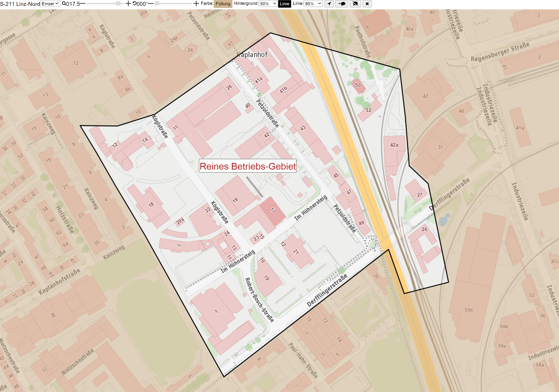This screenshot has width=559, height=392.
Task: Click the Kaplanhof map label
Action: (252, 55)
